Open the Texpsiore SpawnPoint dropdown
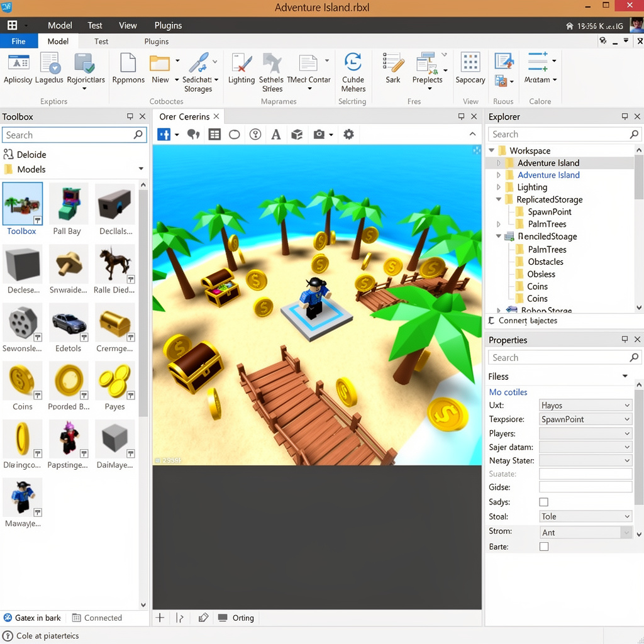 (x=586, y=419)
